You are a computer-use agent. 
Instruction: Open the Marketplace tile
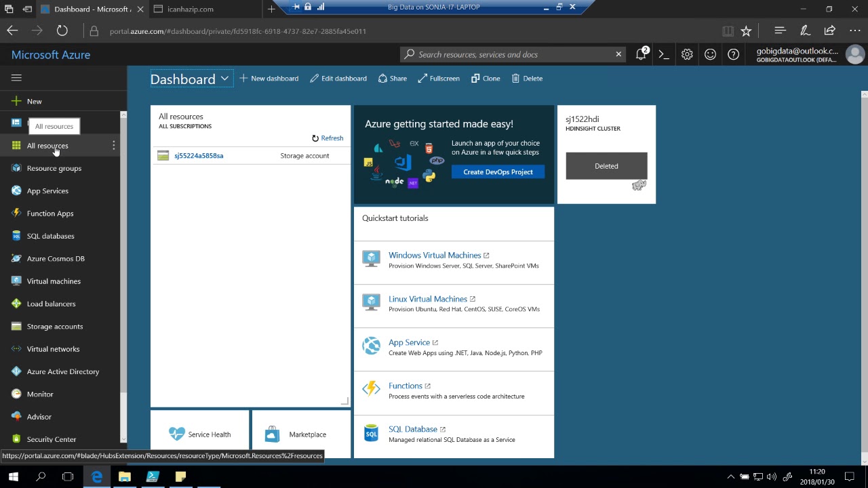301,434
